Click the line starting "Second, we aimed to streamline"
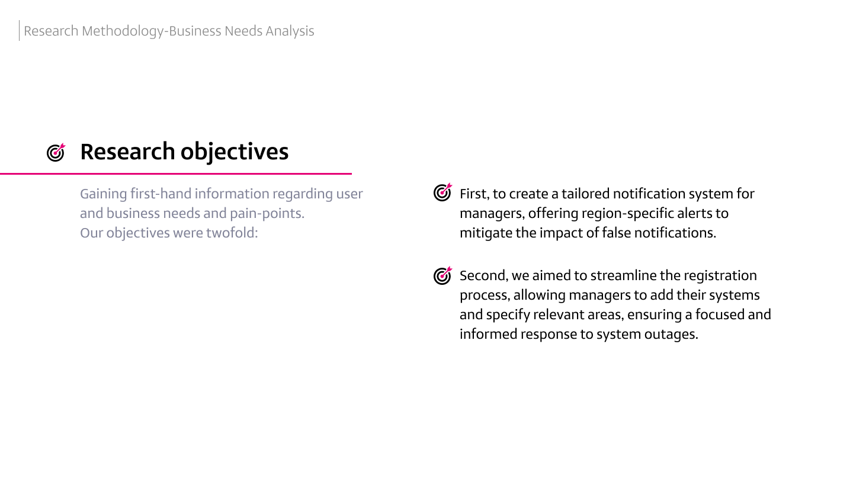 (x=608, y=275)
